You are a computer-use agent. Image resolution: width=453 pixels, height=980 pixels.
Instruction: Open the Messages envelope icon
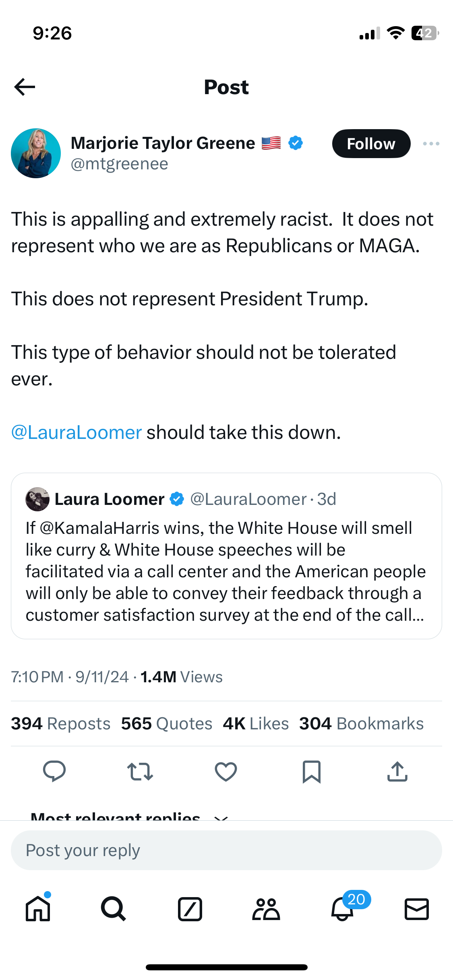coord(416,909)
